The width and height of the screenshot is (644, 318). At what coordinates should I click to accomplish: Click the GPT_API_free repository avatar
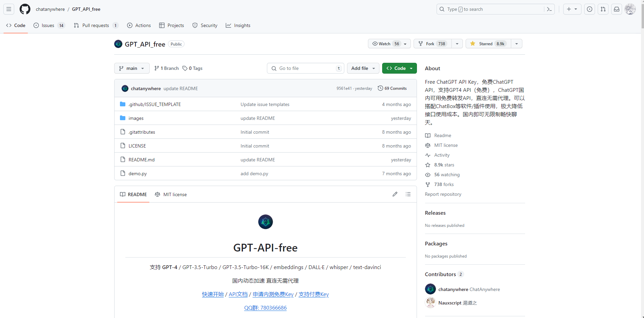118,44
